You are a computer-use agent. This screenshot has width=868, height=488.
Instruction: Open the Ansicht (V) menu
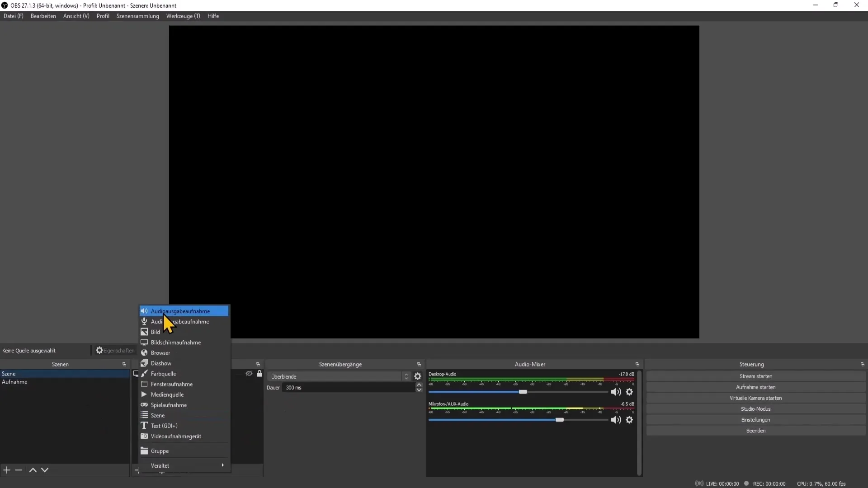[76, 16]
